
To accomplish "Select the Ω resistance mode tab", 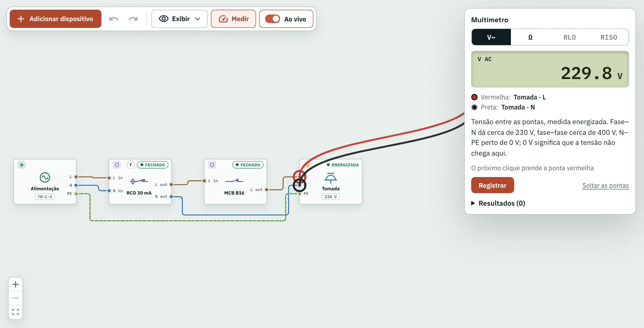I will tap(530, 37).
